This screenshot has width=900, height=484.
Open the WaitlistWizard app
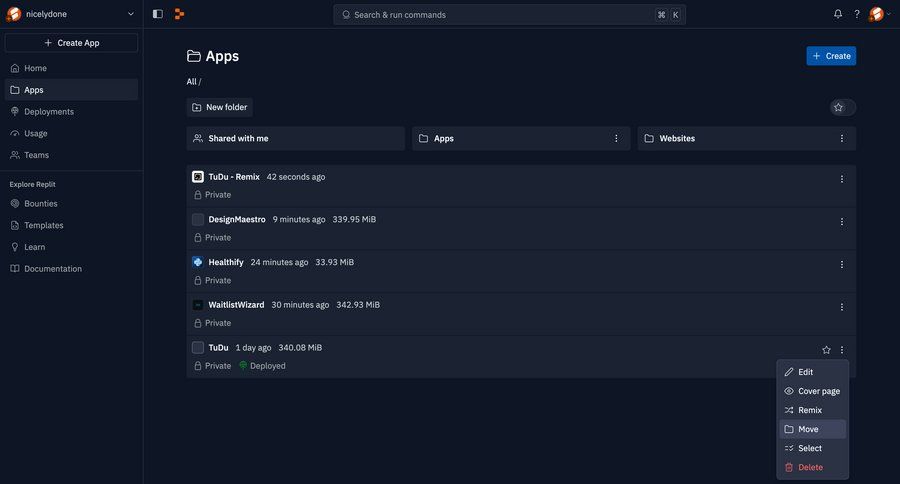(236, 305)
